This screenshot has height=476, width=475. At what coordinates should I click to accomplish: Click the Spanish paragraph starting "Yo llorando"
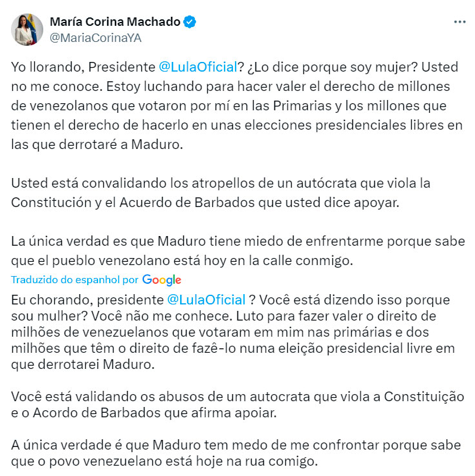[x=237, y=106]
